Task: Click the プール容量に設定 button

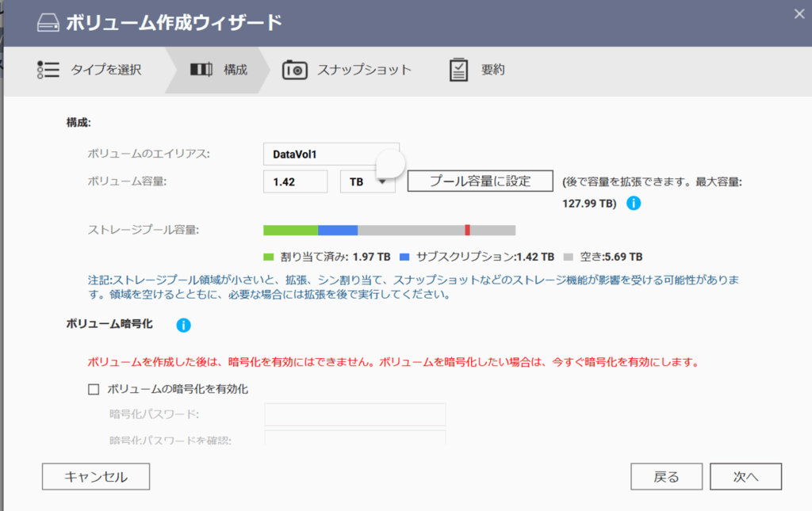Action: click(x=480, y=181)
